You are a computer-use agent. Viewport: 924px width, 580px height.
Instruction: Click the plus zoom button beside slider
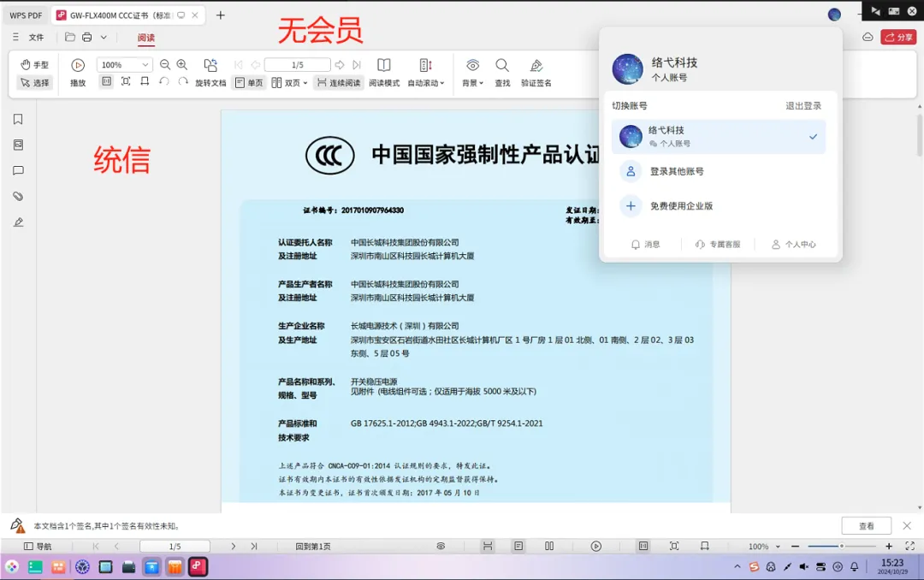point(889,547)
